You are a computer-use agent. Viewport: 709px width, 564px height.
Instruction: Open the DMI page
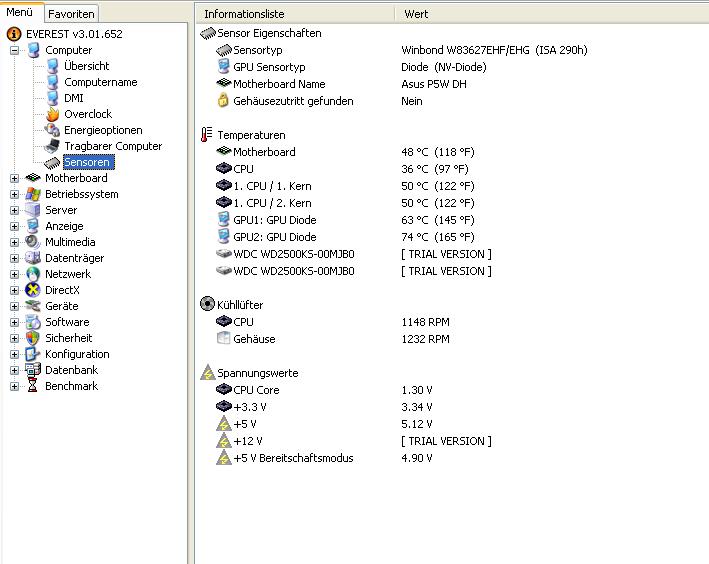point(74,98)
